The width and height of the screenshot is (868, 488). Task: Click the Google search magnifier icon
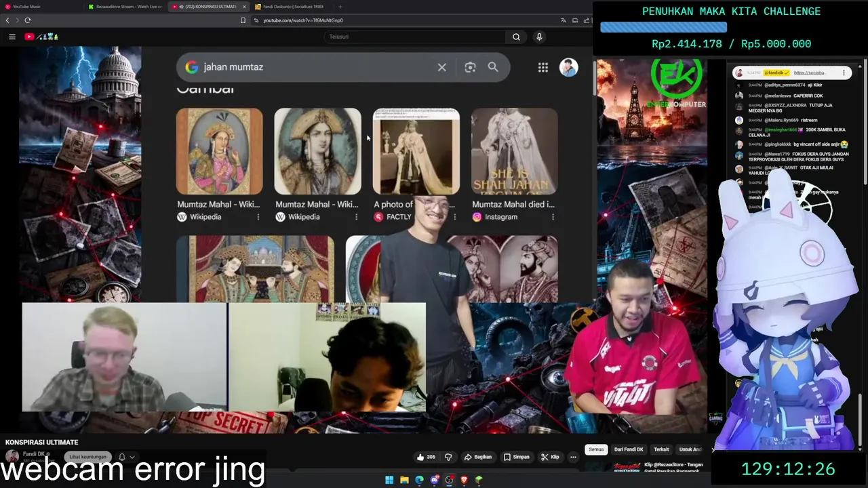[493, 67]
